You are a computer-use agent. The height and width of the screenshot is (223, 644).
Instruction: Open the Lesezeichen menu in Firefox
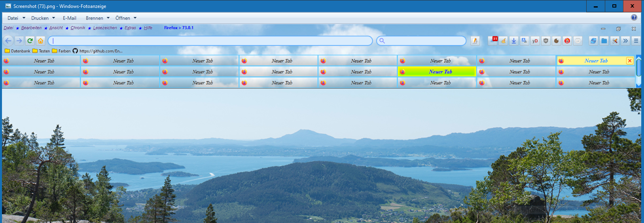pos(105,28)
